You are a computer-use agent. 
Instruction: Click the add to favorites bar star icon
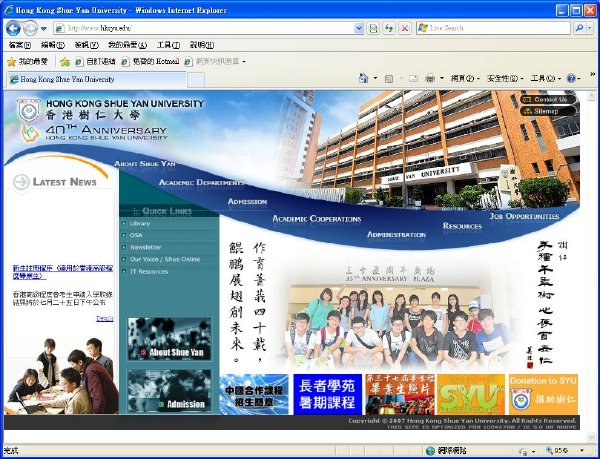tap(65, 62)
